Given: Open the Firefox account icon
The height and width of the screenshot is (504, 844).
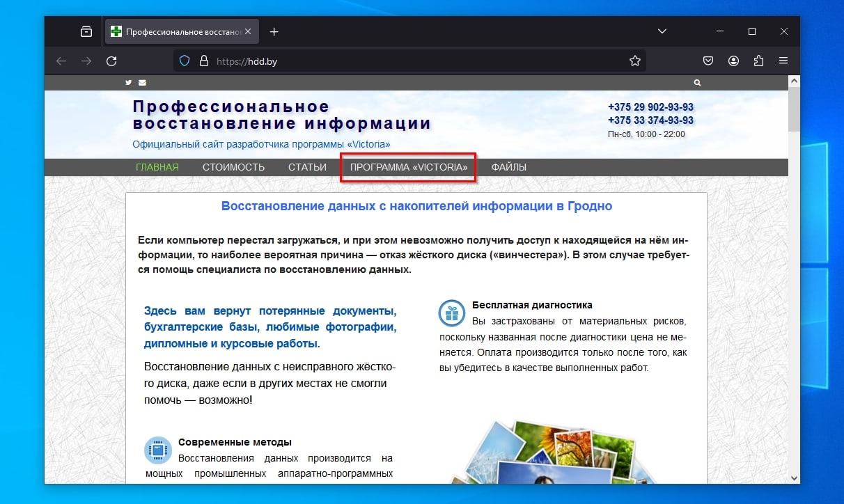Looking at the screenshot, I should (x=733, y=61).
